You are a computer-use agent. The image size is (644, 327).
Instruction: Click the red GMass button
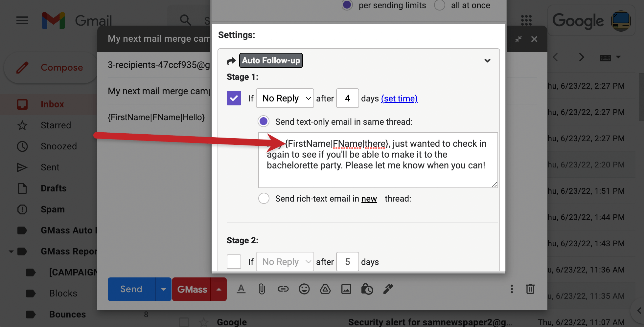click(x=192, y=289)
